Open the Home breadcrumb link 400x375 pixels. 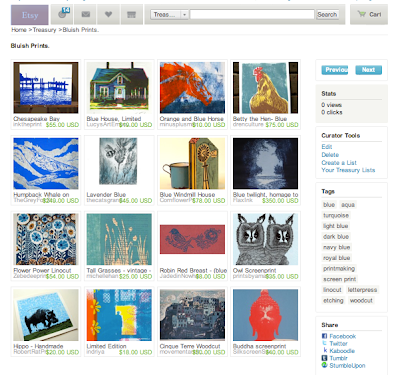[x=19, y=30]
